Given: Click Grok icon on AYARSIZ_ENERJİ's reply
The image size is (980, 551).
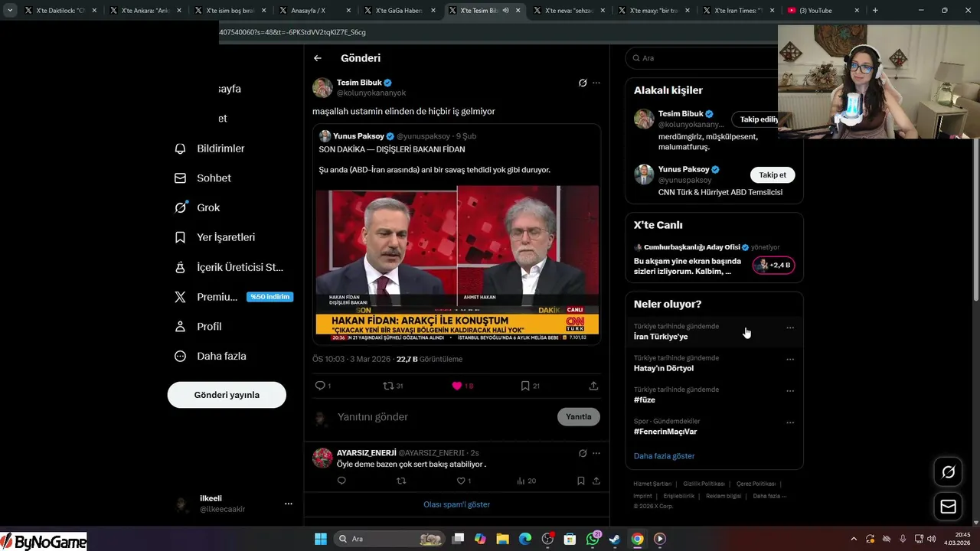Looking at the screenshot, I should (x=583, y=453).
